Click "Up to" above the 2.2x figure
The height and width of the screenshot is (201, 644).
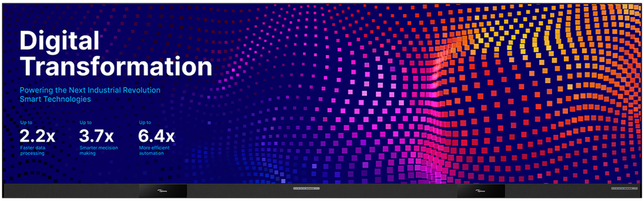26,123
